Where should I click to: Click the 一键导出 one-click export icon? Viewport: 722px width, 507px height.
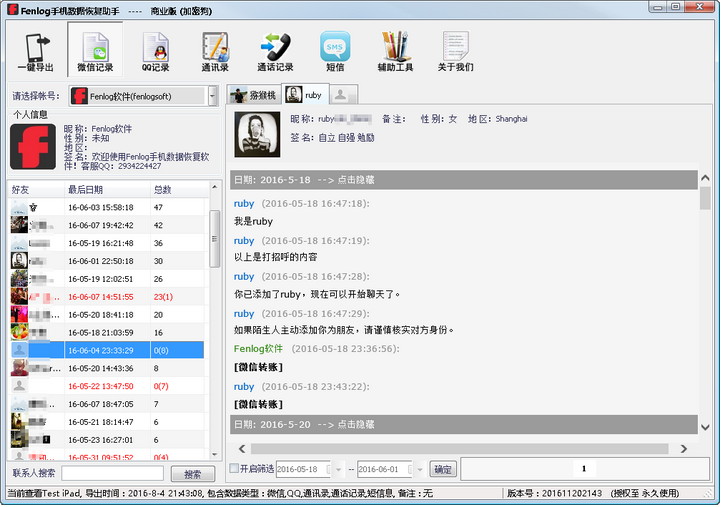click(33, 50)
